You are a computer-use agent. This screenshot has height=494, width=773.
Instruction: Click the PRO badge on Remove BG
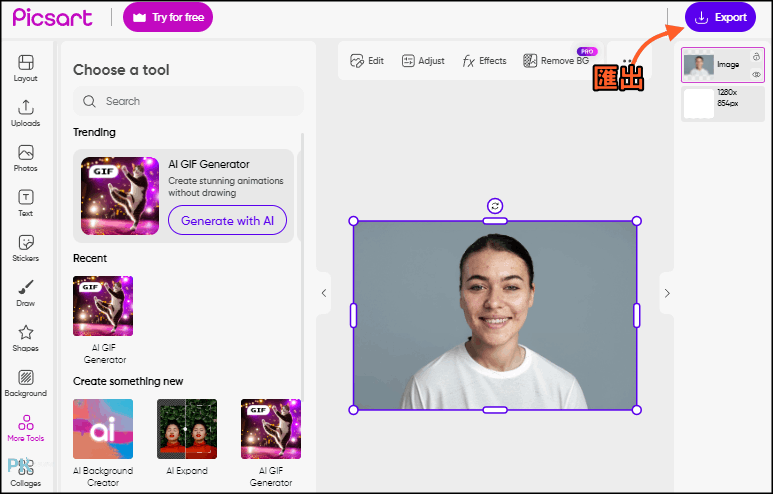pos(587,51)
